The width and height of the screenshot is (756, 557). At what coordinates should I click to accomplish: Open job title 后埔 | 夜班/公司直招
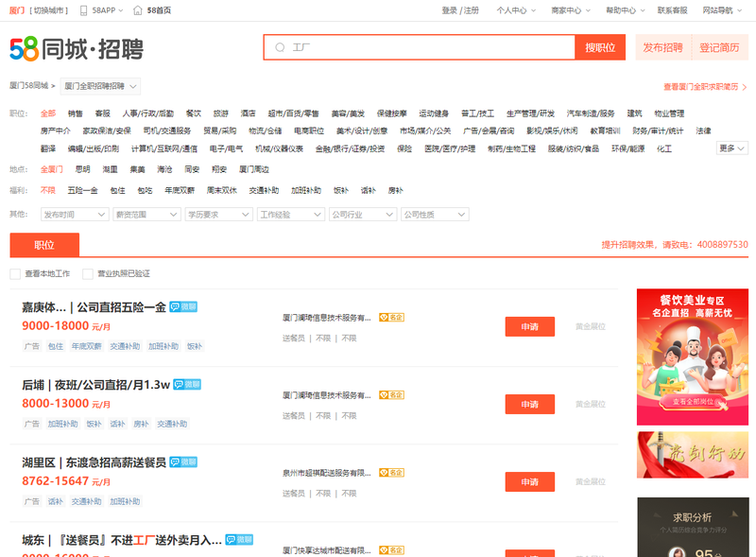[96, 385]
